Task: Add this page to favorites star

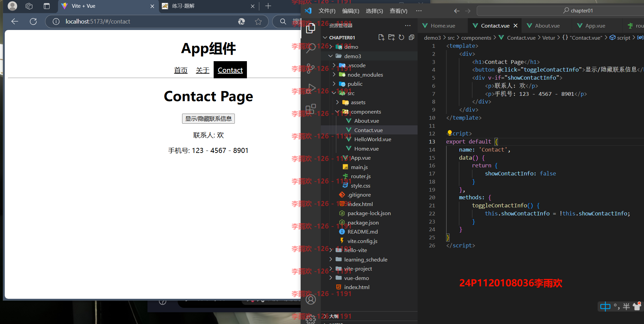Action: pyautogui.click(x=258, y=22)
